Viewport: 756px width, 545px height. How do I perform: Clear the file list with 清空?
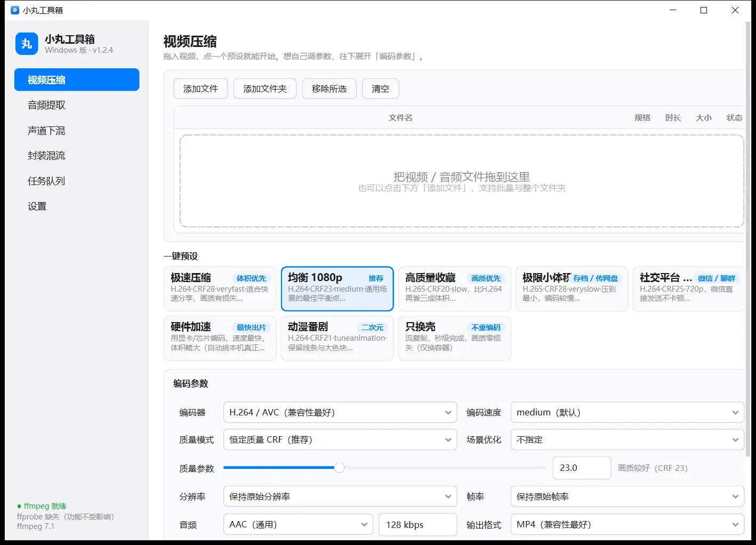click(381, 89)
